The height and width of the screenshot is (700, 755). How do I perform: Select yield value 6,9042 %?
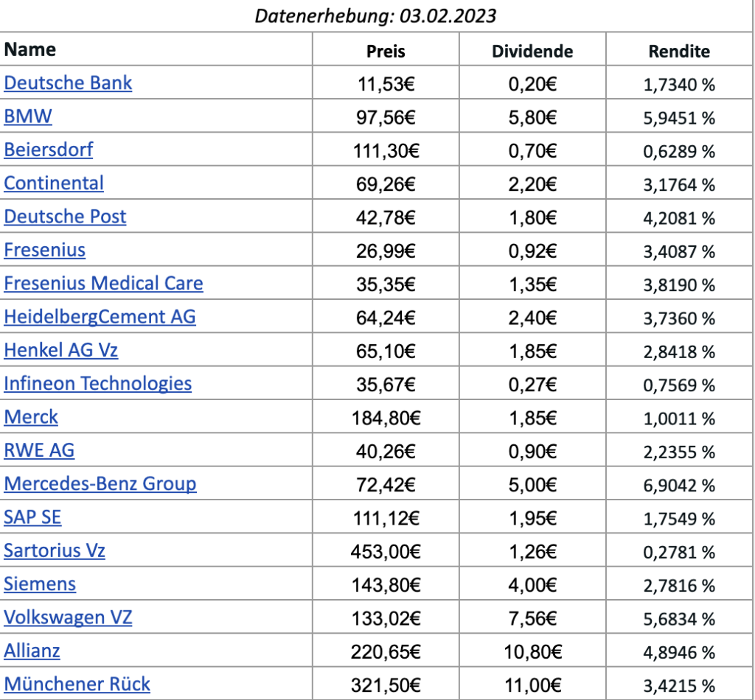679,486
